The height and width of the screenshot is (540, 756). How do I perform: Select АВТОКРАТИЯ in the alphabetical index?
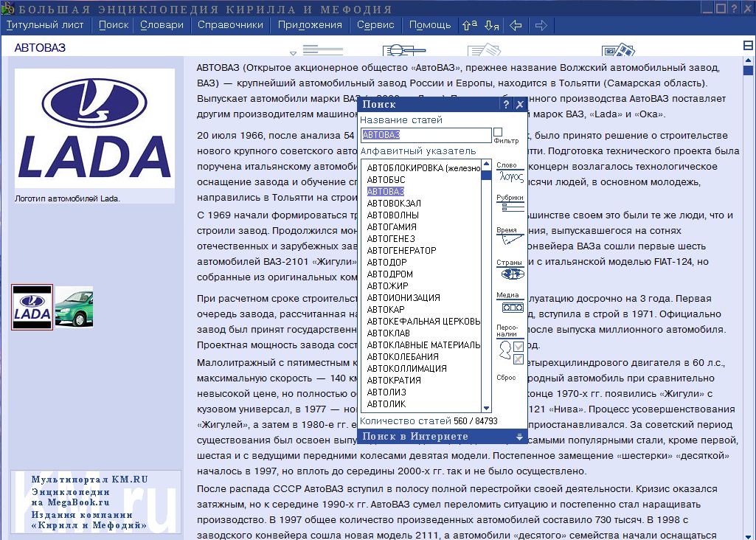394,381
